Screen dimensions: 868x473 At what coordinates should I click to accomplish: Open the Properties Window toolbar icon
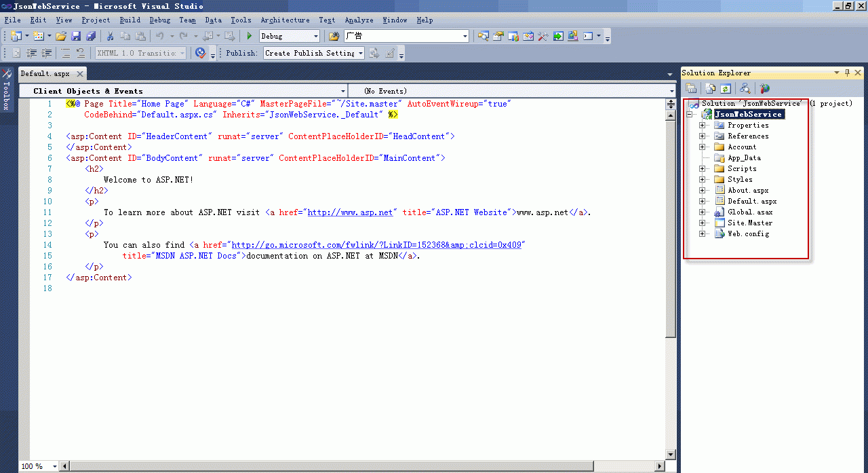498,36
